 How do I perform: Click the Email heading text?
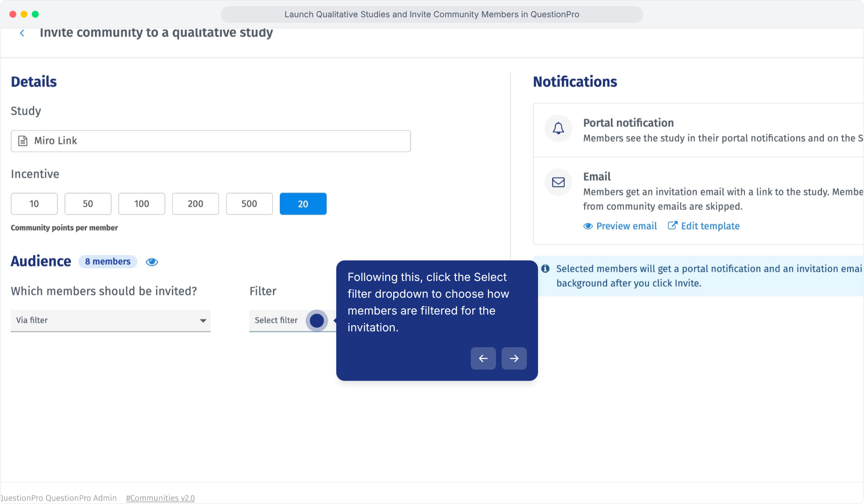597,176
